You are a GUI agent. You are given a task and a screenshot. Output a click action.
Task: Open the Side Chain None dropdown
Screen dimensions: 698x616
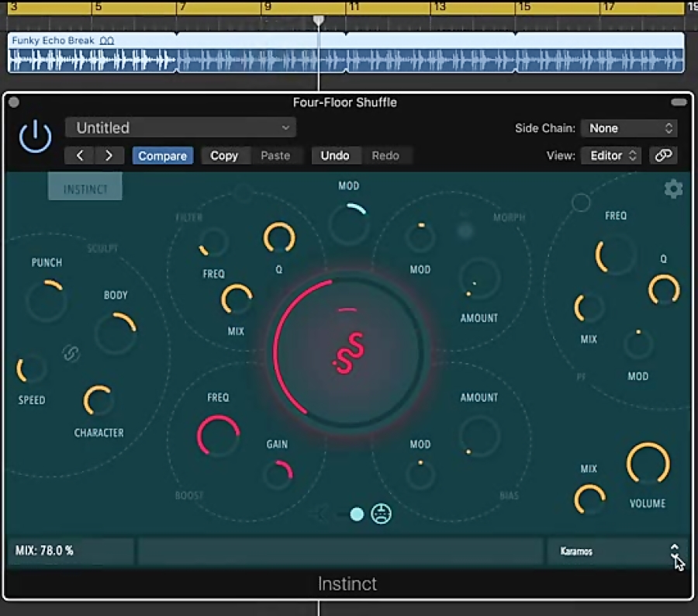[x=628, y=127]
